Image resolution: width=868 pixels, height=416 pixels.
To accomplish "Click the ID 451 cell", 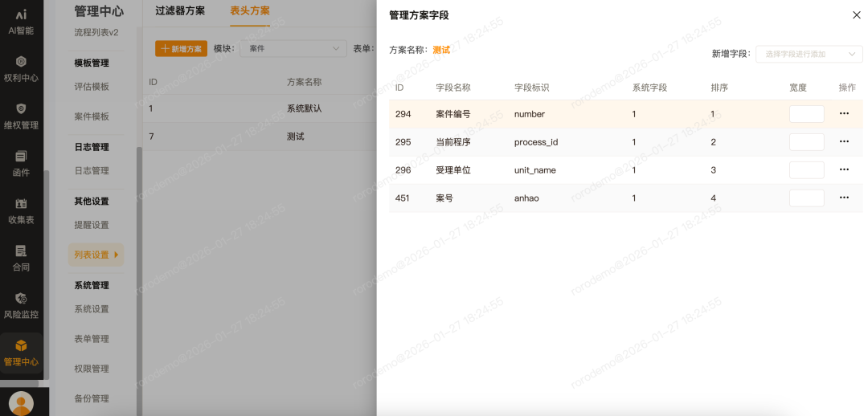I will 403,198.
